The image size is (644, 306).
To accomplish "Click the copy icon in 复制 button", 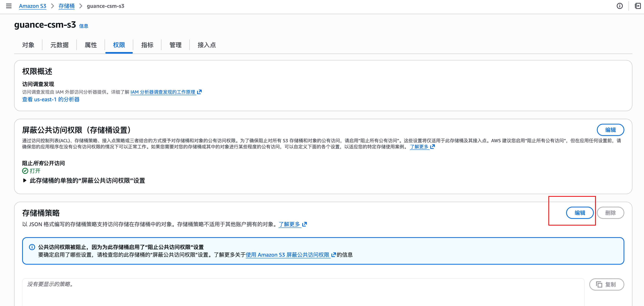I will [599, 284].
